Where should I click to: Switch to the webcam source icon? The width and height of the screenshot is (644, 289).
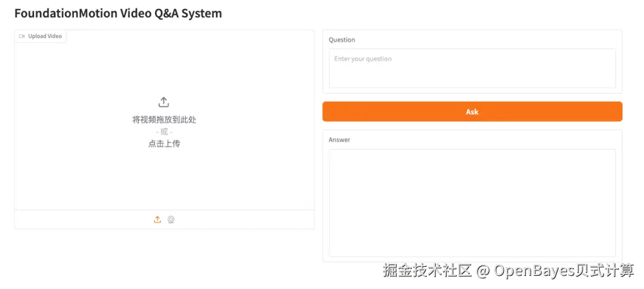[171, 219]
